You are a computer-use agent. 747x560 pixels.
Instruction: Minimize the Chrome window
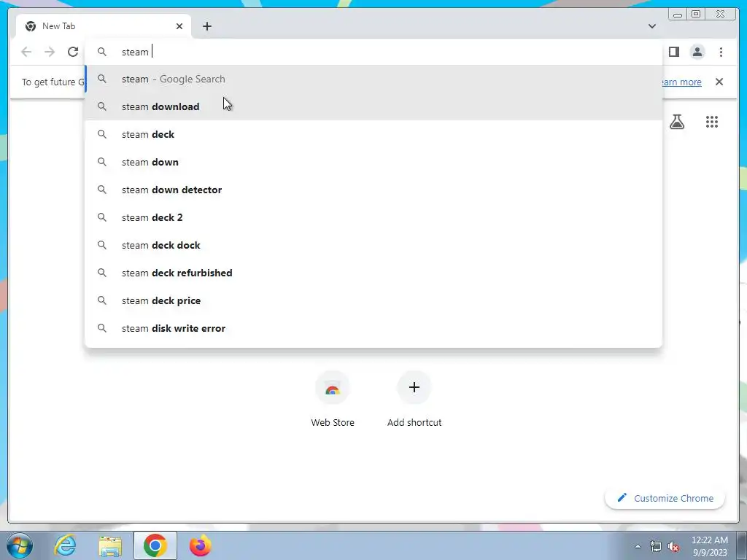click(678, 15)
